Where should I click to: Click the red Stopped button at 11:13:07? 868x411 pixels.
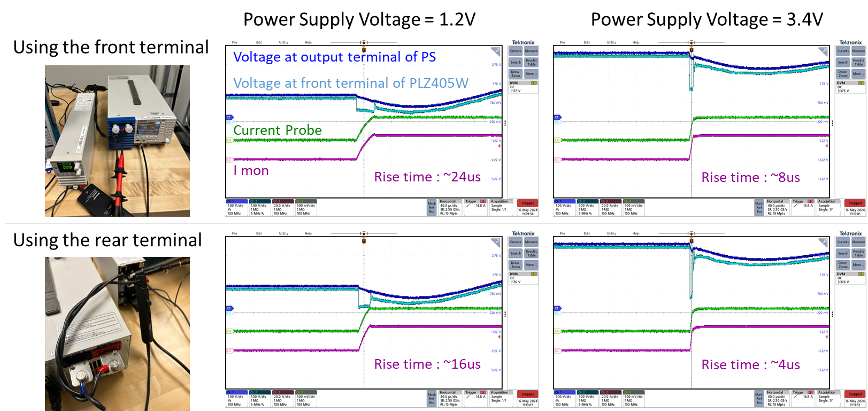[x=528, y=394]
